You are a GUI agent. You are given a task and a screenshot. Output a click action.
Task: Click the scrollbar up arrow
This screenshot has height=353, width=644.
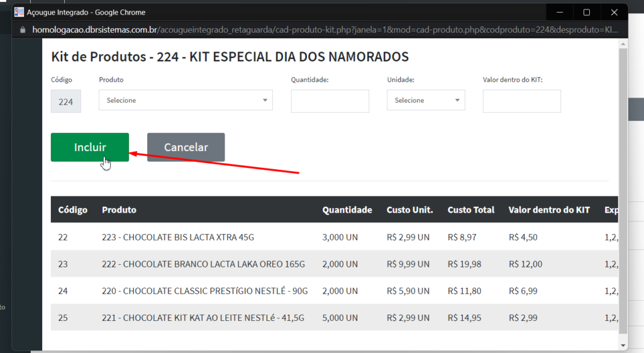pyautogui.click(x=623, y=43)
